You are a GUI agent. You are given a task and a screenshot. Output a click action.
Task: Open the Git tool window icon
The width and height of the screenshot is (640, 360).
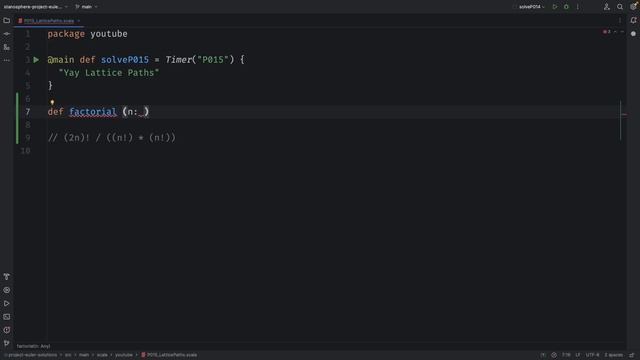[x=7, y=343]
